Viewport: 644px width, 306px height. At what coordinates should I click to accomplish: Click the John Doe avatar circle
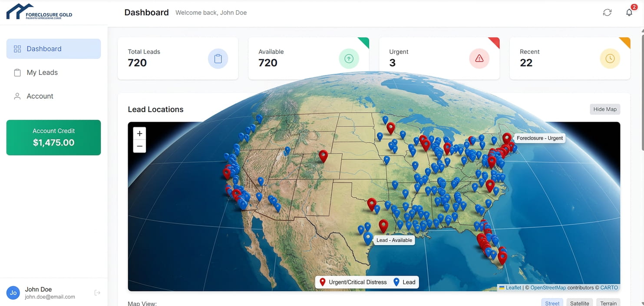[13, 293]
